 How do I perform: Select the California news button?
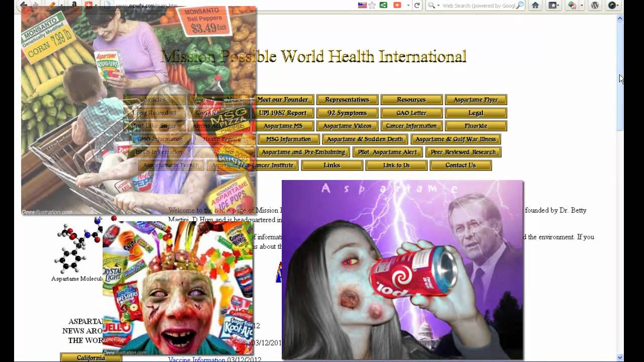point(91,357)
